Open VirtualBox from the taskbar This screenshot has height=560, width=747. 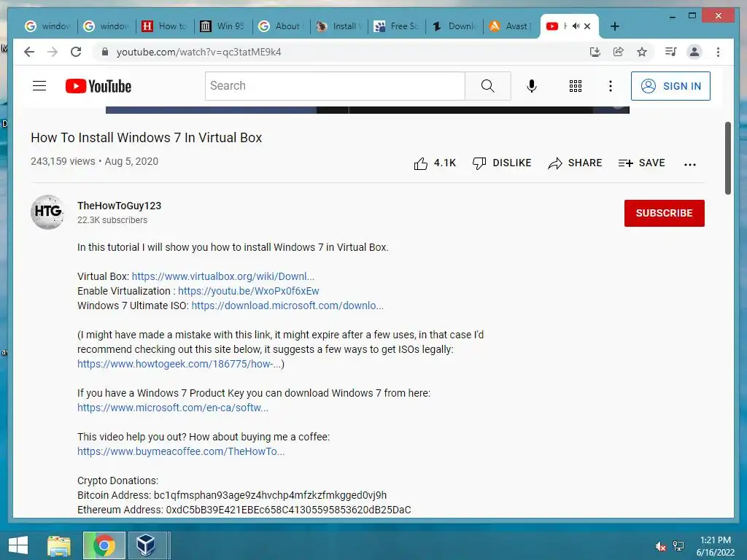(x=146, y=545)
